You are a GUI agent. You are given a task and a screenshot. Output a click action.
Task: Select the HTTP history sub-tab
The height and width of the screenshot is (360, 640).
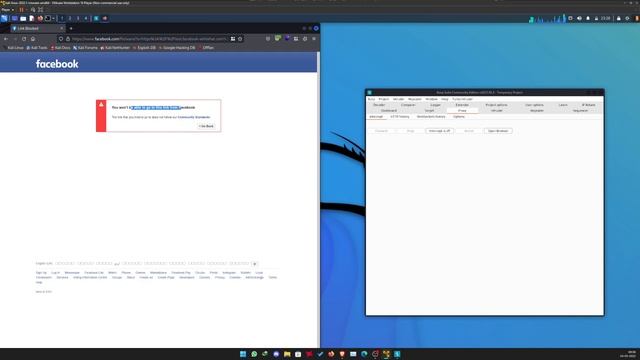click(x=400, y=117)
